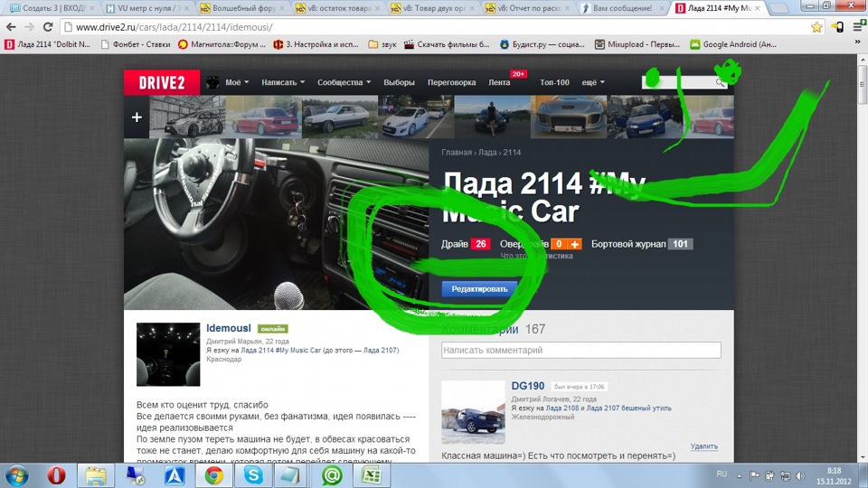Open Skype from the taskbar
The width and height of the screenshot is (868, 488).
[x=253, y=475]
